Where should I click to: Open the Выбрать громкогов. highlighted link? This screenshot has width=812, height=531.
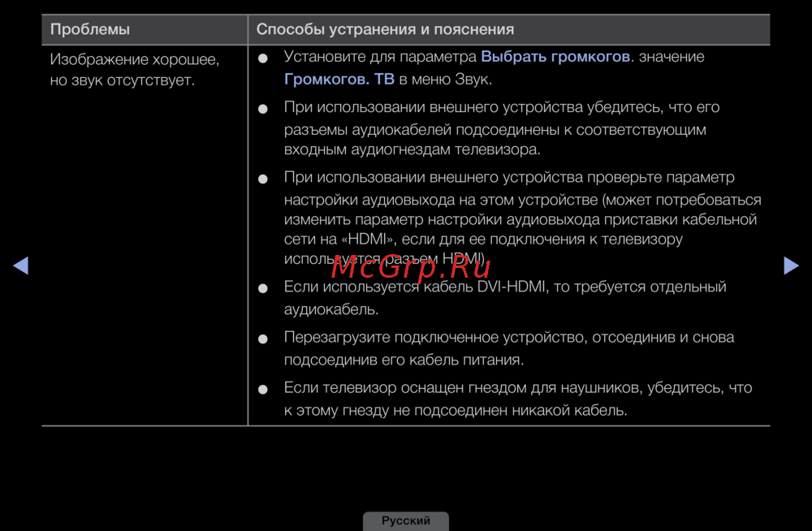click(x=556, y=57)
